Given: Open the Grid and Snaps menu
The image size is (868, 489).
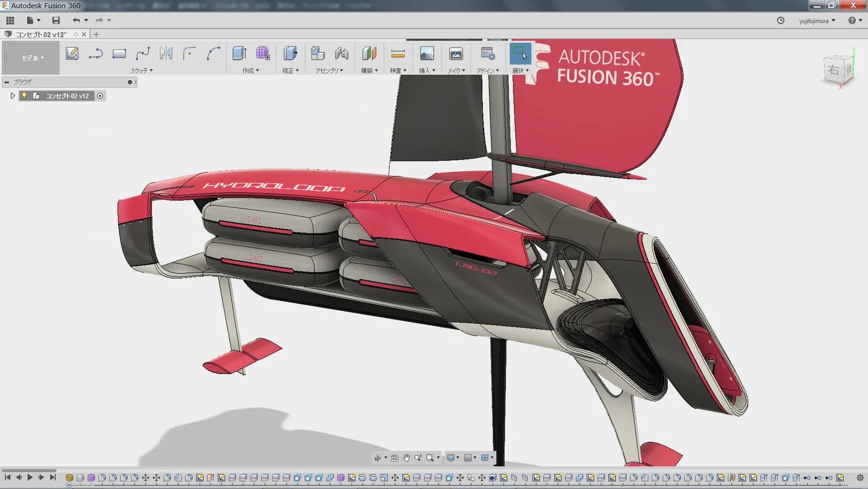Looking at the screenshot, I should (471, 457).
